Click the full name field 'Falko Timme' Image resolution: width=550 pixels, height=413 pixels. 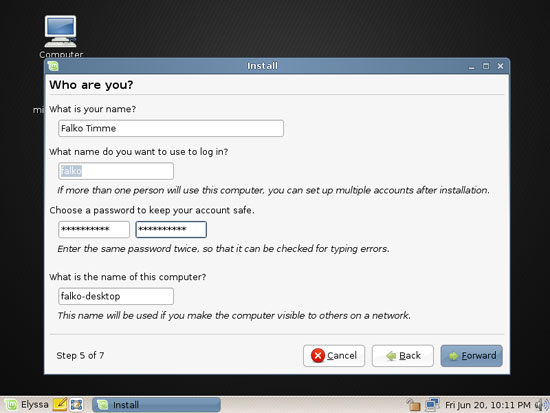[x=171, y=128]
